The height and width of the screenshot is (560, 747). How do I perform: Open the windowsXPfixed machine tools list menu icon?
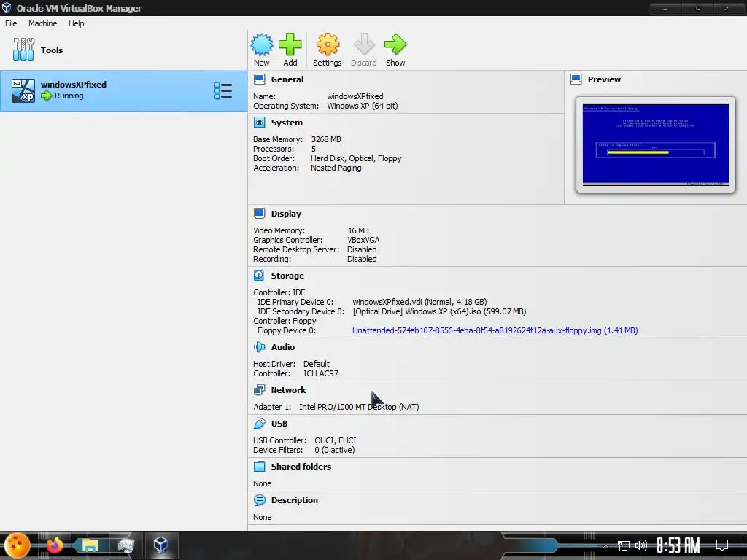(x=223, y=91)
